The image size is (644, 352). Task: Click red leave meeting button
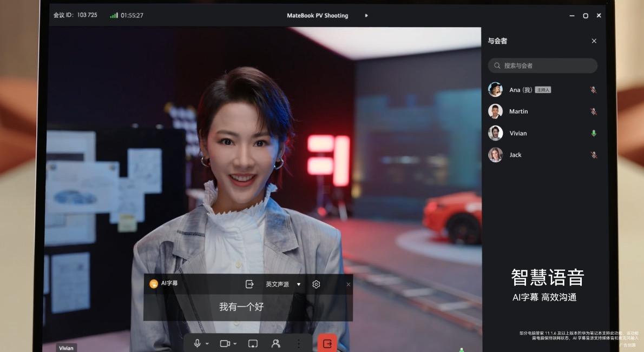[x=327, y=343]
